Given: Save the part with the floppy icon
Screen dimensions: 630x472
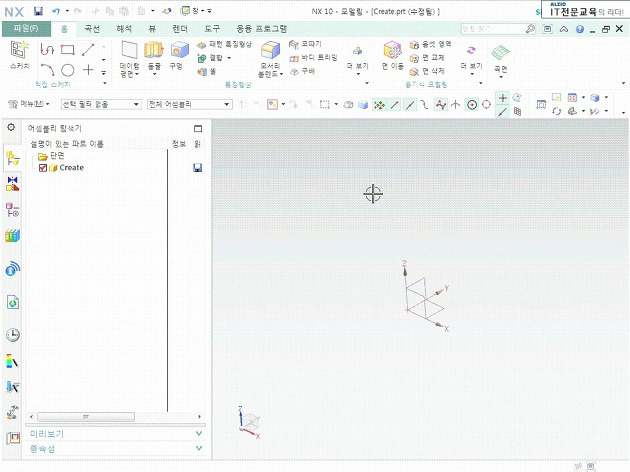Looking at the screenshot, I should coord(38,11).
